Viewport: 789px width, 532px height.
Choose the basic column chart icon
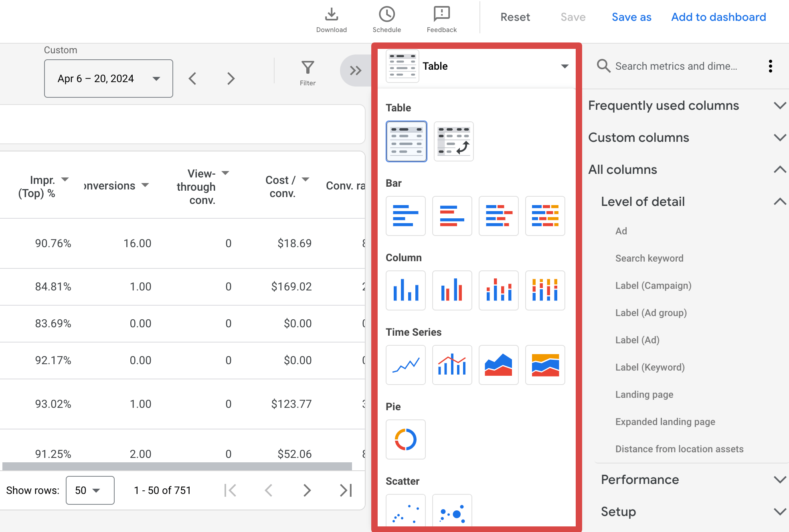pos(405,290)
